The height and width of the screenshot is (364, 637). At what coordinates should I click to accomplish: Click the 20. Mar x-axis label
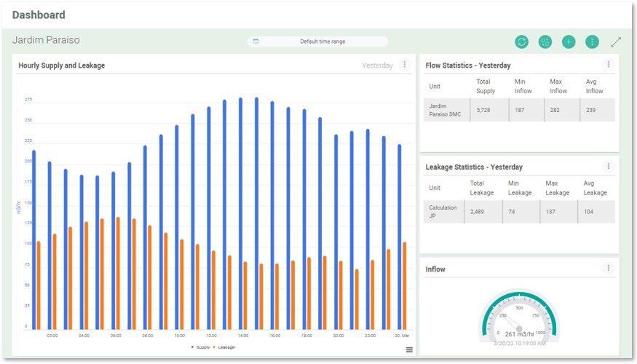pos(402,336)
